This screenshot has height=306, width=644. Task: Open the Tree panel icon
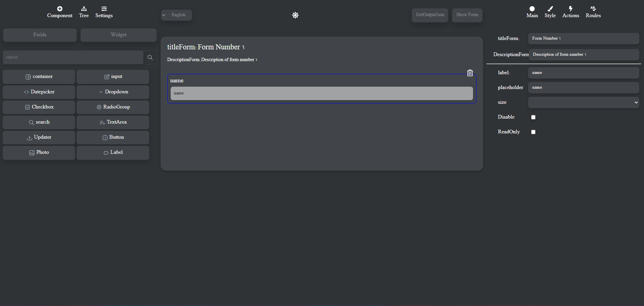pyautogui.click(x=84, y=9)
